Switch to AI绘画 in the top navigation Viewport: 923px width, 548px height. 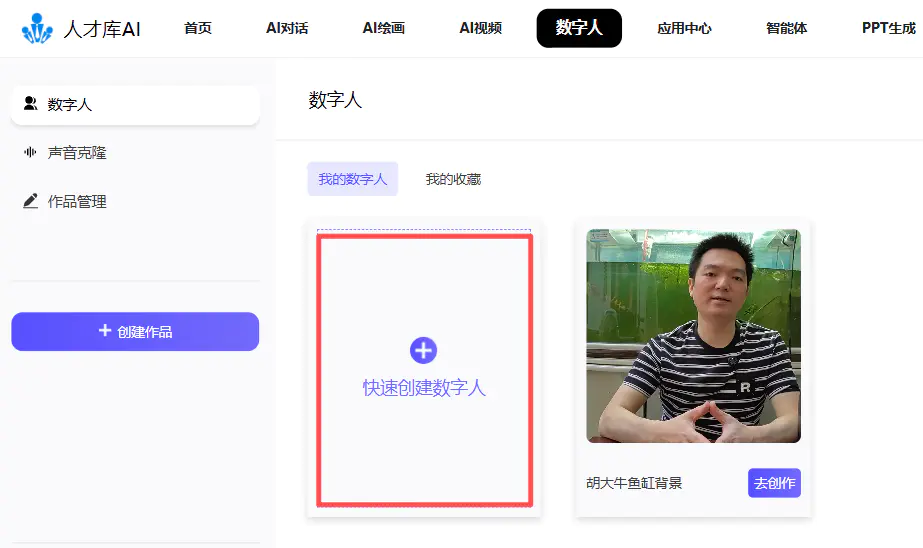[x=384, y=28]
